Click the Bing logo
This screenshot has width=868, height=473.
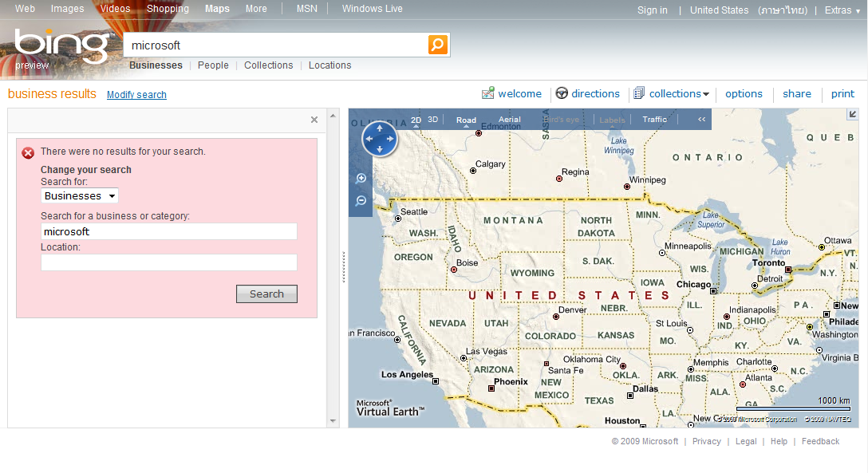click(x=61, y=47)
